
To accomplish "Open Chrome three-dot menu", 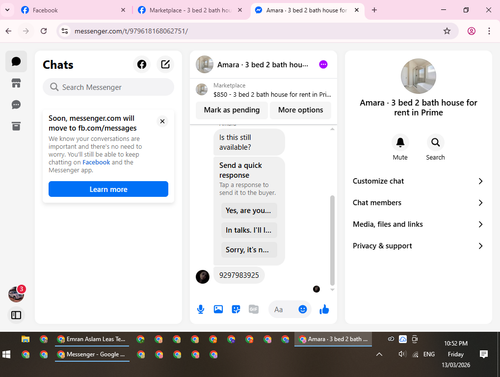I will click(x=489, y=31).
